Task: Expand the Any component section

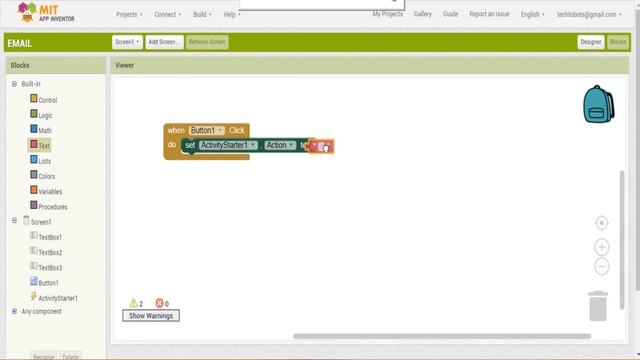Action: (x=14, y=311)
